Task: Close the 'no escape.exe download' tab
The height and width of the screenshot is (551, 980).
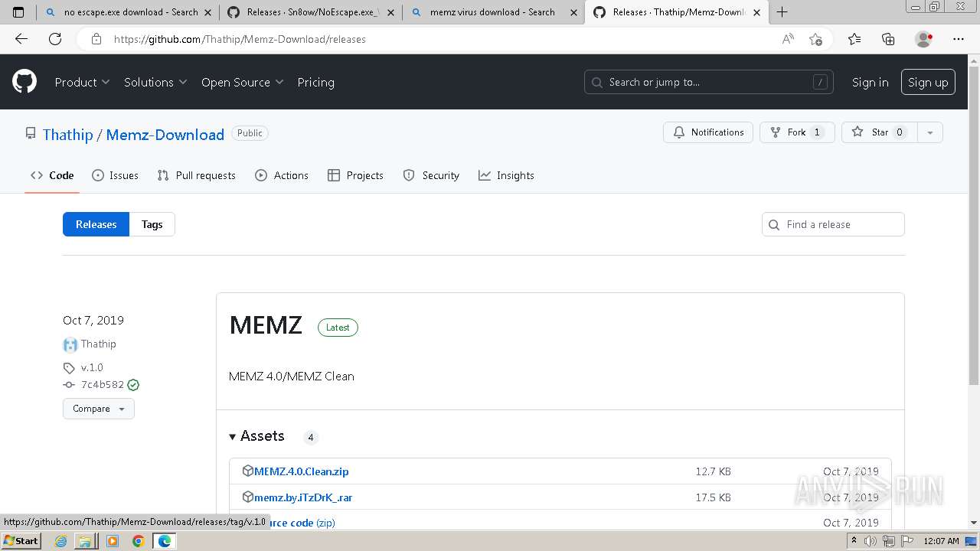Action: tap(207, 12)
